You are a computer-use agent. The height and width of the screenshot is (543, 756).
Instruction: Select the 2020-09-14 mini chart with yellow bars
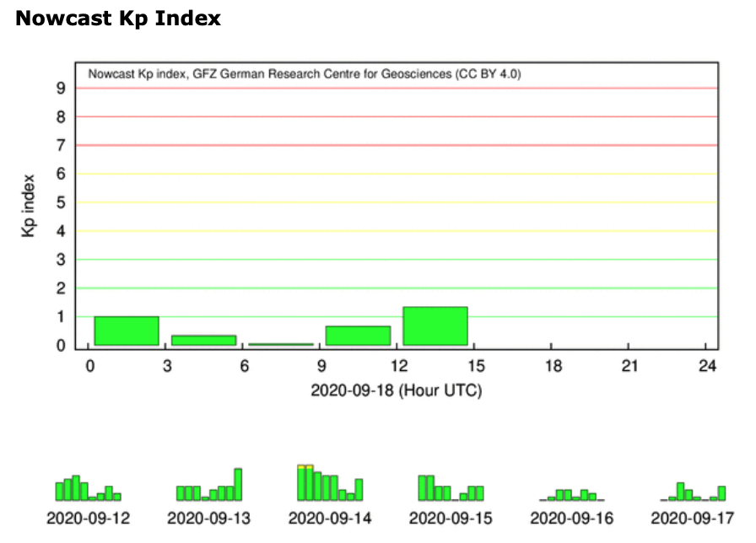click(330, 483)
